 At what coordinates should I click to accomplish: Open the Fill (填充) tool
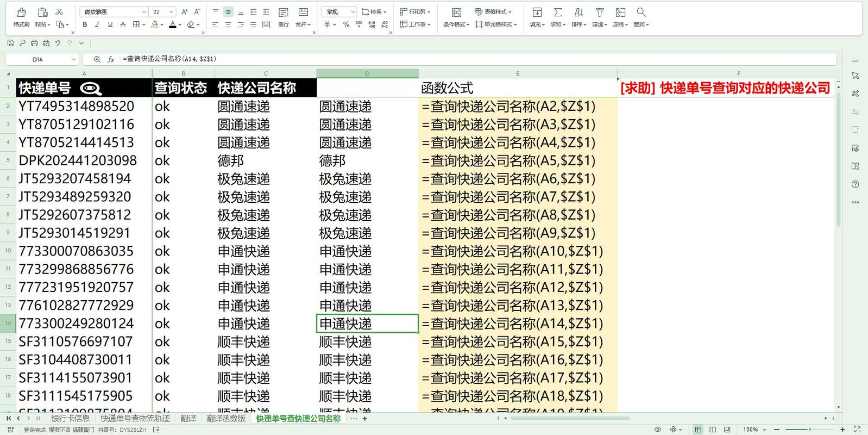pos(537,17)
